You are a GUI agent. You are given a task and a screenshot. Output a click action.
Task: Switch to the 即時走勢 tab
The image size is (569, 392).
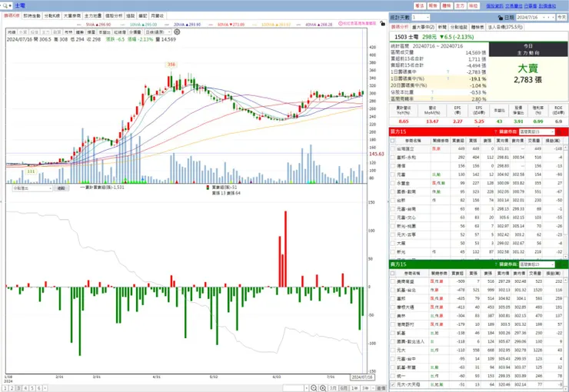(32, 16)
